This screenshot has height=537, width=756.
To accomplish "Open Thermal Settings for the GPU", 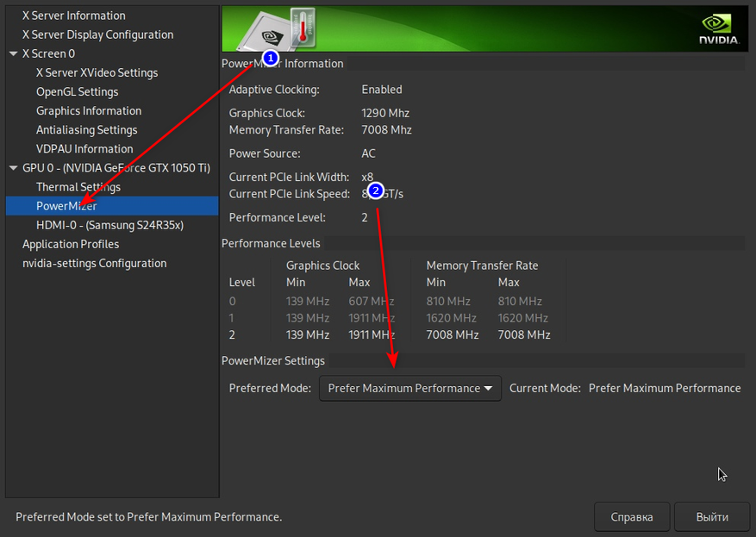I will 78,187.
